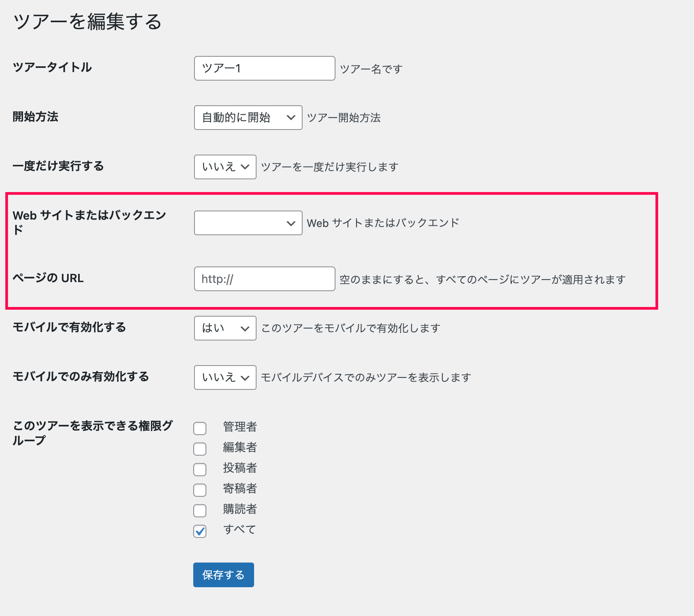Click the ページの URL label
The image size is (694, 616).
coord(48,278)
